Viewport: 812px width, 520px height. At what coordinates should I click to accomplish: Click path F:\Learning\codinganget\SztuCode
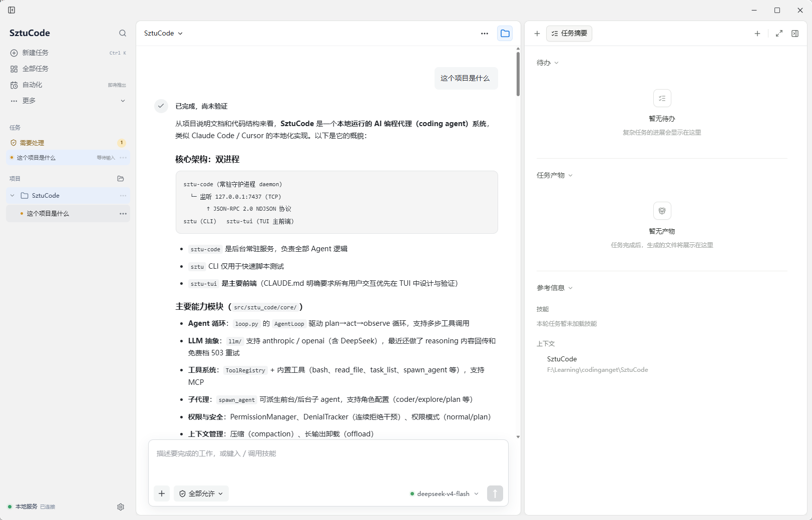point(597,370)
